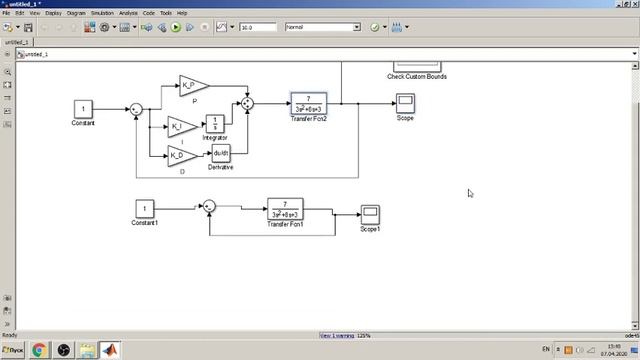Expand the Model Explorer dropdown arrow

pos(134,27)
